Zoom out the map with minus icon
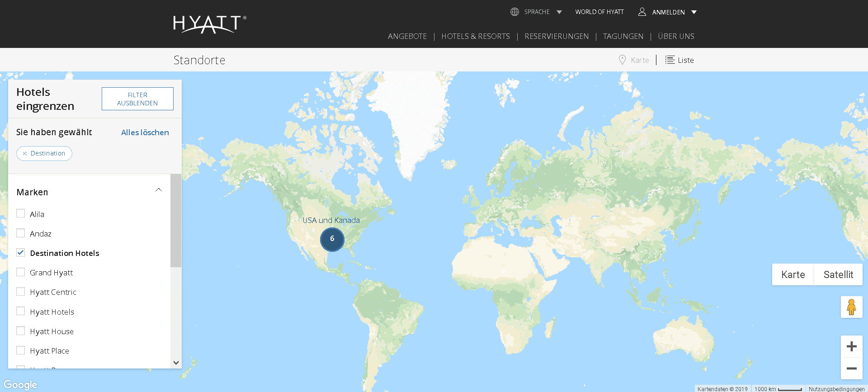 click(x=851, y=368)
